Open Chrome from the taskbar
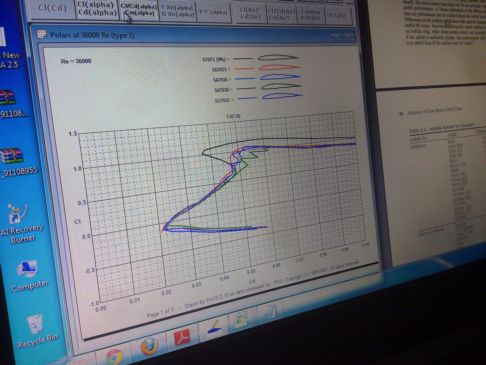 pos(115,357)
